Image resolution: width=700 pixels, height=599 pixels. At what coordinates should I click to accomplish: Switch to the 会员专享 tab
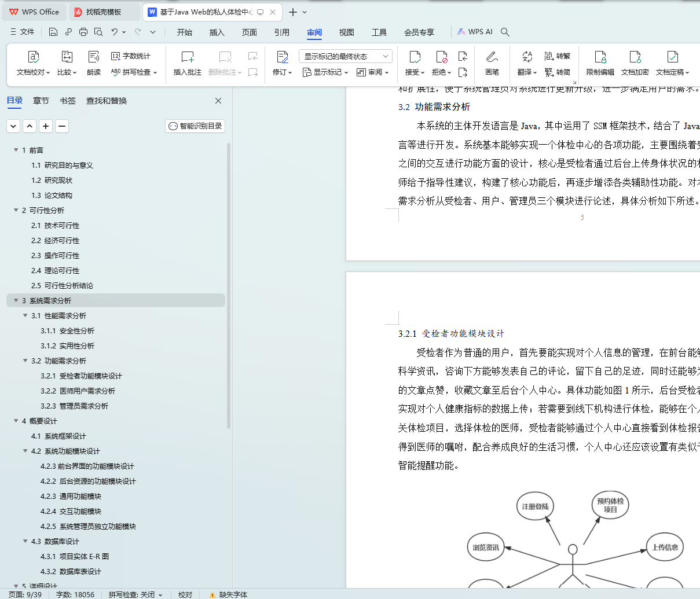click(419, 32)
